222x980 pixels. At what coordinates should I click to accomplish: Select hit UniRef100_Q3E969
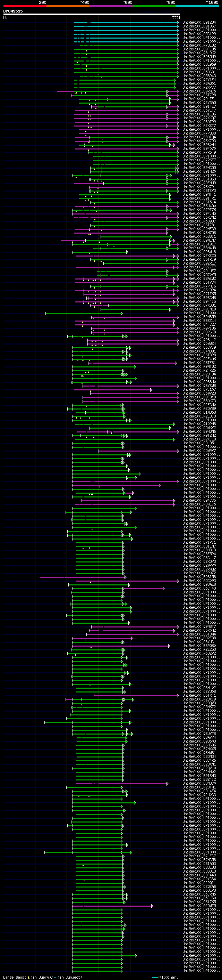point(199,65)
